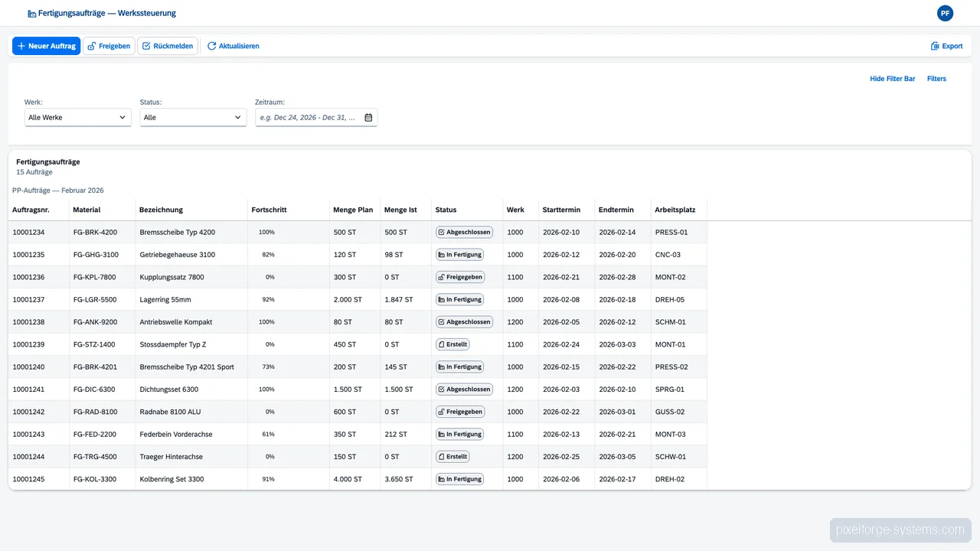This screenshot has width=980, height=551.
Task: Click the Erstellt status badge of order 10001239
Action: (452, 344)
